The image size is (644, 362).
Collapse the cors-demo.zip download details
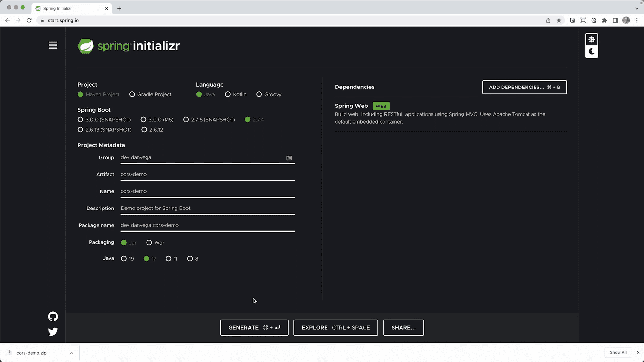click(71, 352)
